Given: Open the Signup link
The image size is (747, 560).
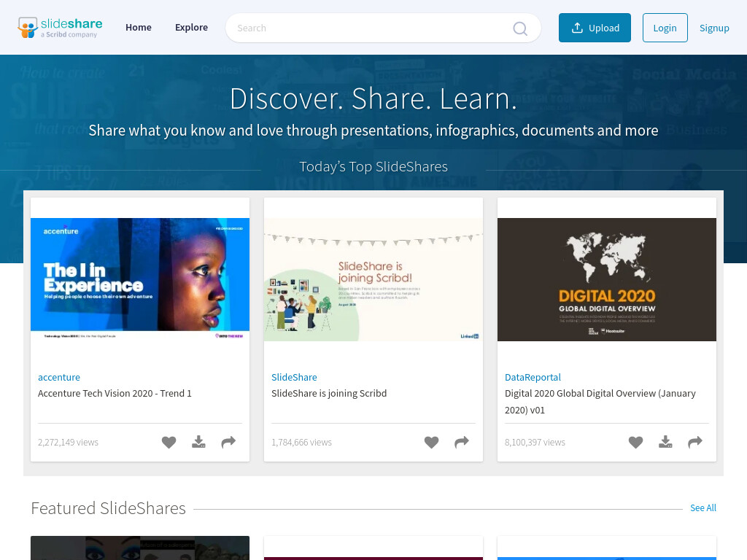Looking at the screenshot, I should point(714,28).
